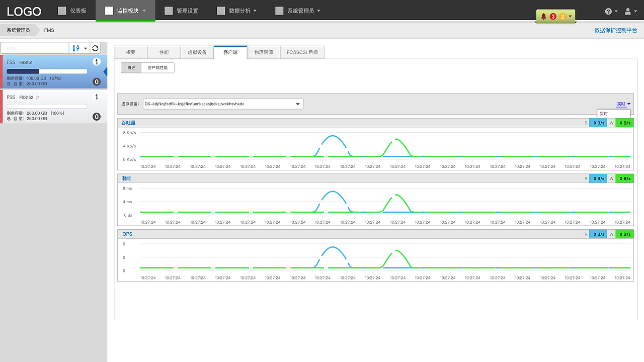Screen dimensions: 644x362
Task: Open the 实时 time range dropdown
Action: [x=623, y=104]
